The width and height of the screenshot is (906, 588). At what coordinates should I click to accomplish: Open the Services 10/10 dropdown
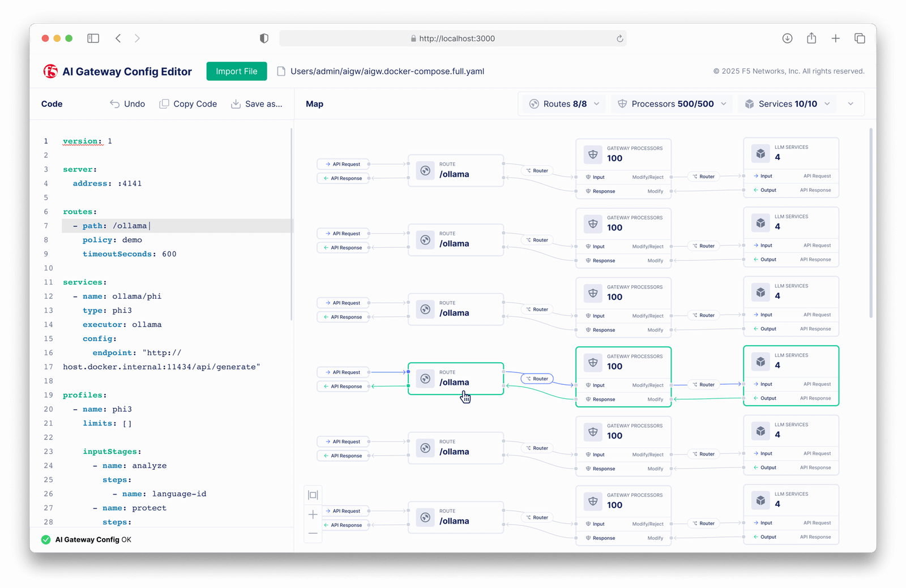click(787, 104)
